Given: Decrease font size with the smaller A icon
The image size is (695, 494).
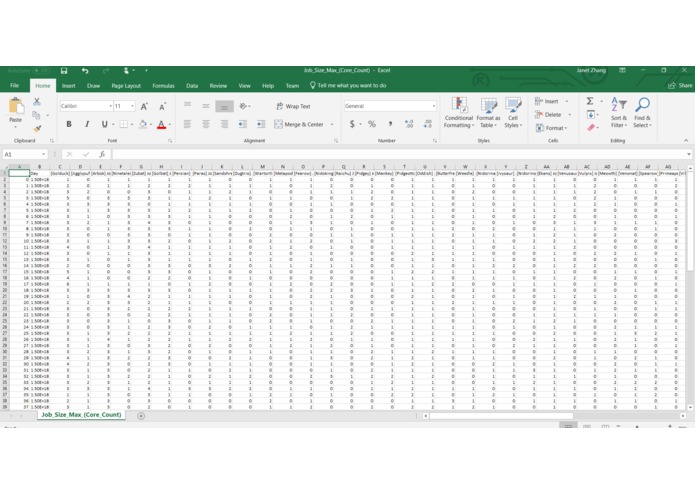Looking at the screenshot, I should (162, 106).
